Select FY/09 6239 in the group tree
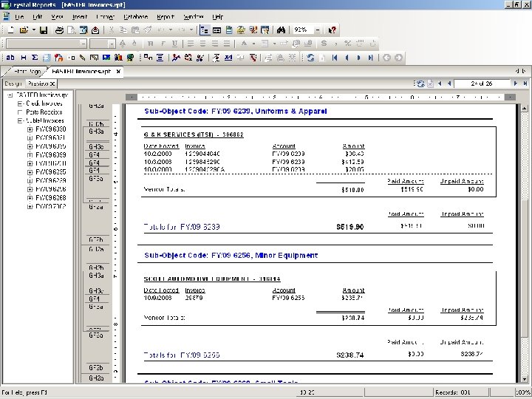532x399 pixels. tap(50, 180)
